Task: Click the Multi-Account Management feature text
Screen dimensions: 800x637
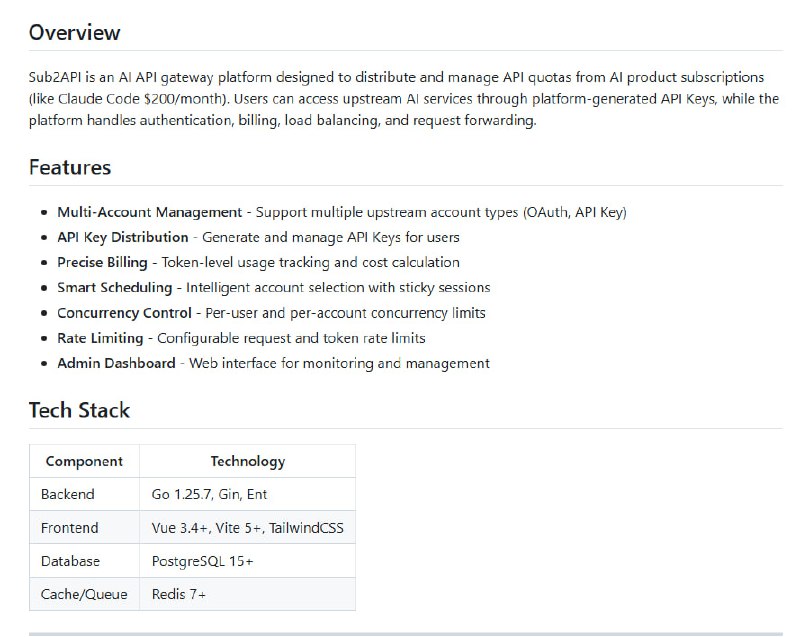Action: pyautogui.click(x=149, y=212)
